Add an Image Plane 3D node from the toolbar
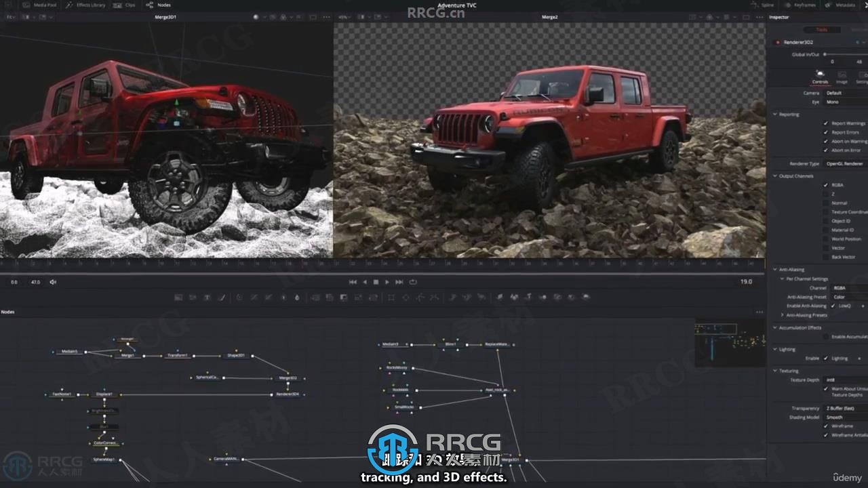This screenshot has width=868, height=488. pos(500,297)
